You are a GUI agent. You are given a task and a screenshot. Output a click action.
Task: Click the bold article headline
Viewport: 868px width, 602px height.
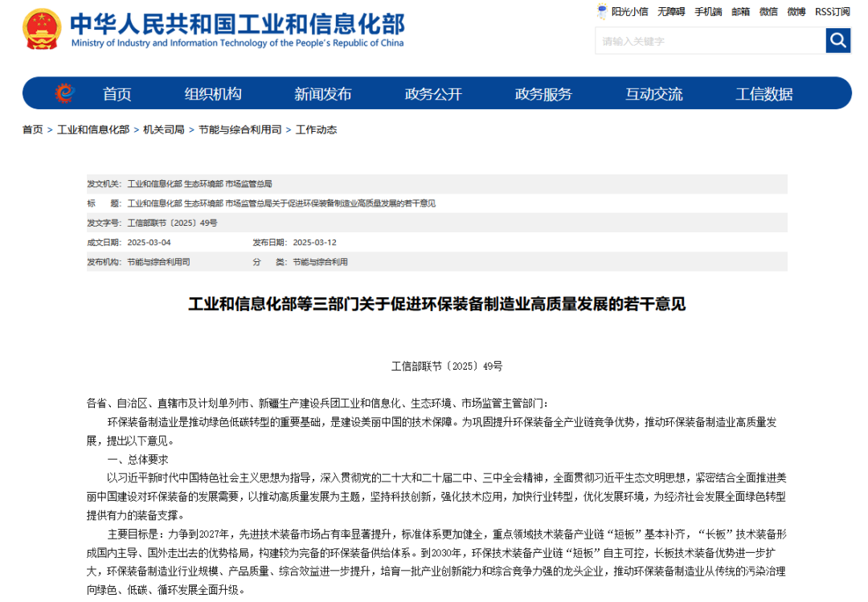click(436, 304)
